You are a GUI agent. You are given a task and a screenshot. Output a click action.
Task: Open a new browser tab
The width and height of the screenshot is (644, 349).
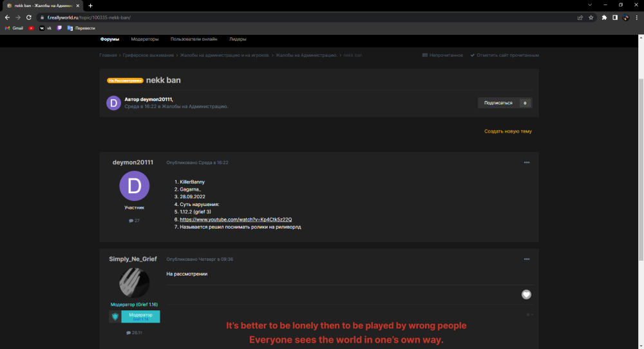90,6
